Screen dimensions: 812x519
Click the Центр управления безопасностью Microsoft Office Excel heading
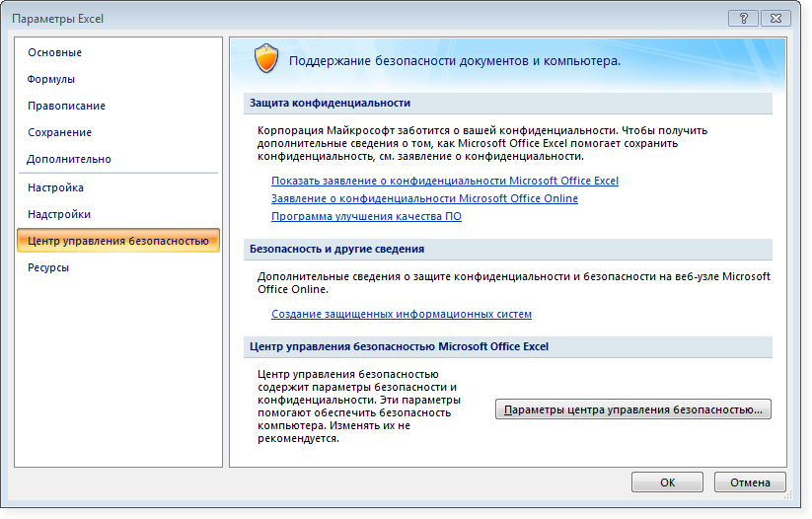(x=399, y=346)
